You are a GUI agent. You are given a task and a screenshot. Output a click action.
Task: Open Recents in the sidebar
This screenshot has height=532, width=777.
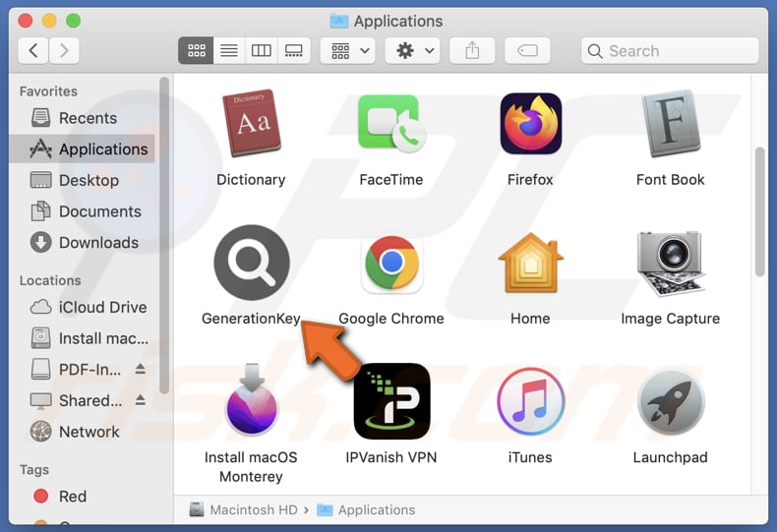pyautogui.click(x=83, y=118)
